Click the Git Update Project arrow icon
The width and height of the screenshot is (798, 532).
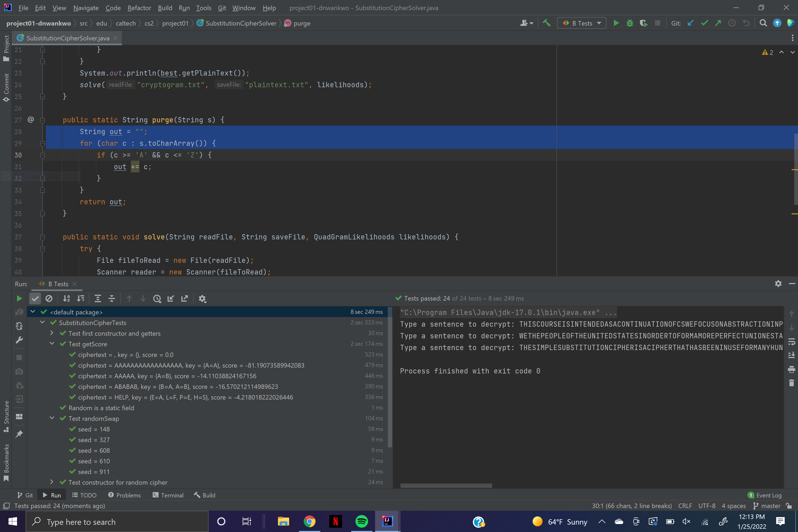click(691, 23)
